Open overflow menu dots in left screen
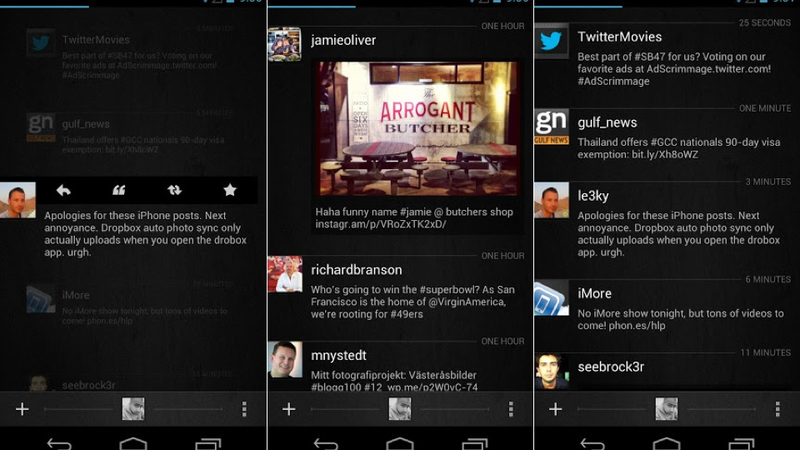 tap(244, 409)
